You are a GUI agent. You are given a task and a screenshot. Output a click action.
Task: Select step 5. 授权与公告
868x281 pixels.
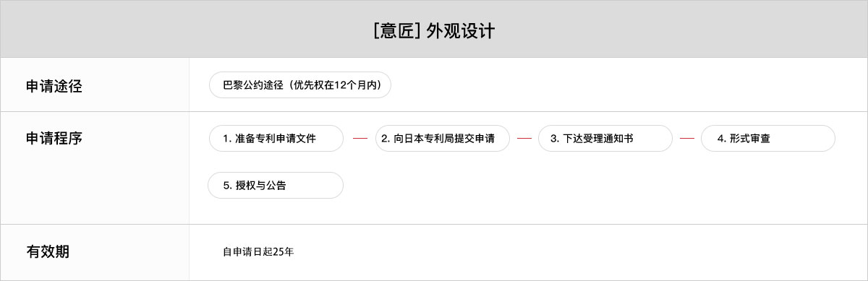point(276,185)
